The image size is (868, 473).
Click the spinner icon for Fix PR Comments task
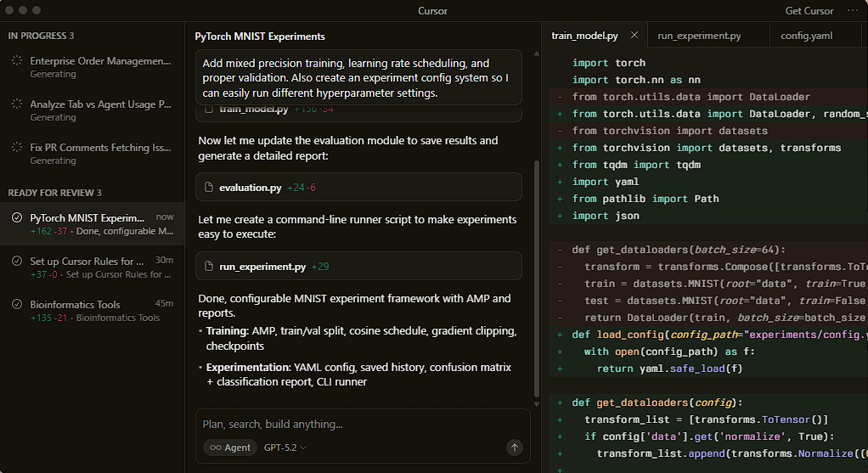[x=17, y=148]
